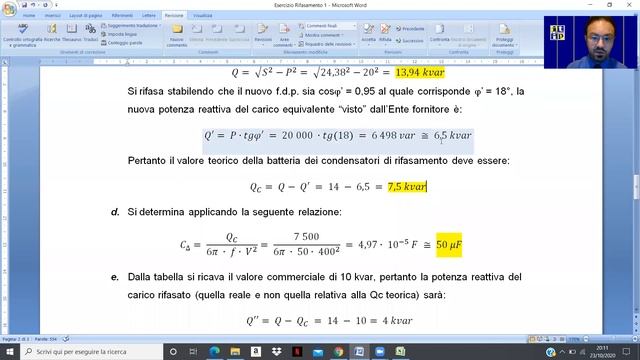
Task: Go to Successivo change in Revisioni group
Action: 410,40
